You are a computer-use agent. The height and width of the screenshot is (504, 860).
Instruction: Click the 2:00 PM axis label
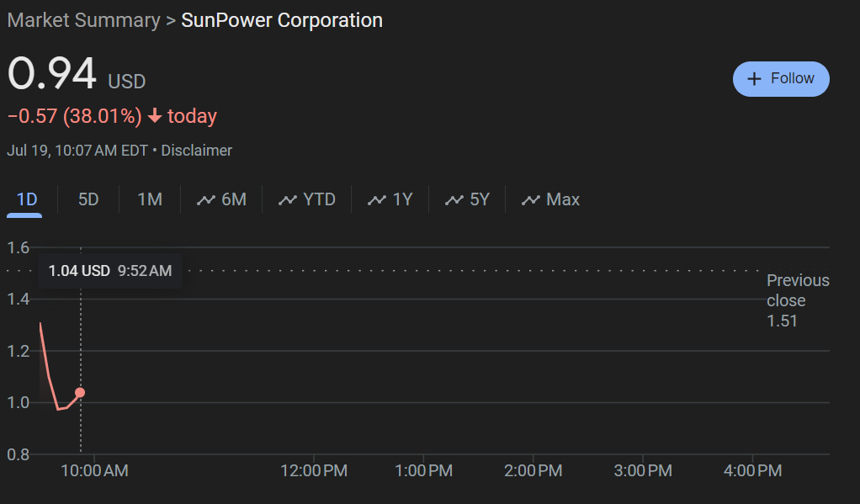534,470
